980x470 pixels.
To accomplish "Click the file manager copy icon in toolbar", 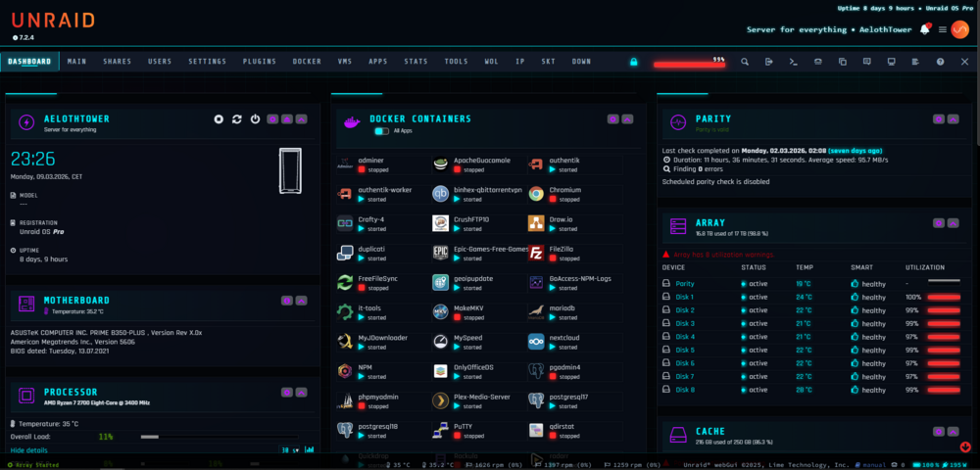I will [843, 62].
